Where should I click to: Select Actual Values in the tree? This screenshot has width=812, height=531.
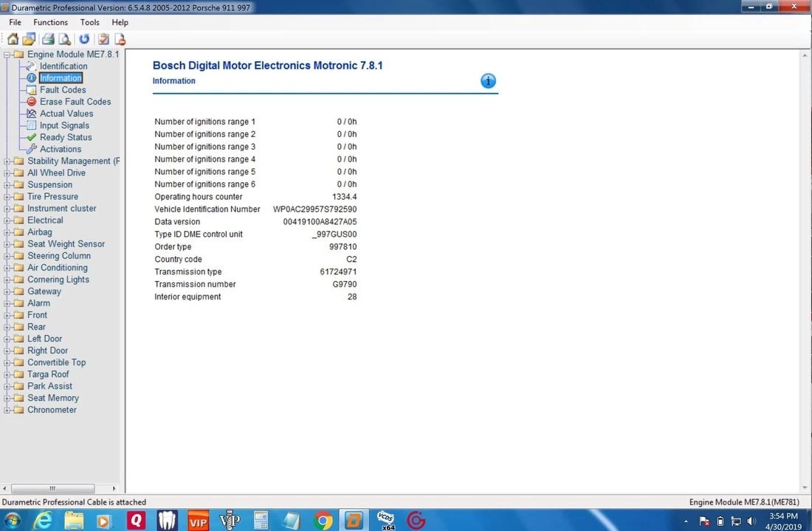66,114
